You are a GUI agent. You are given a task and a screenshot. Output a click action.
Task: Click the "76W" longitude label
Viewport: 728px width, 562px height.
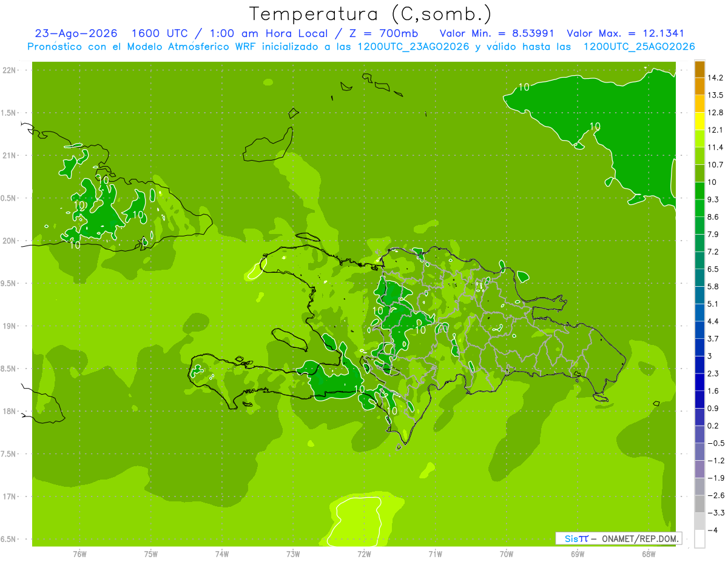click(x=79, y=554)
